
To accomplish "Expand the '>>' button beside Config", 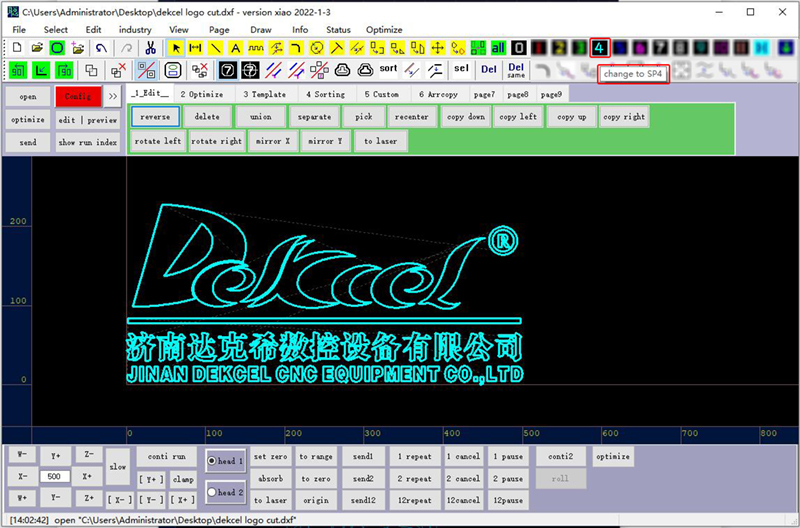I will tap(113, 96).
